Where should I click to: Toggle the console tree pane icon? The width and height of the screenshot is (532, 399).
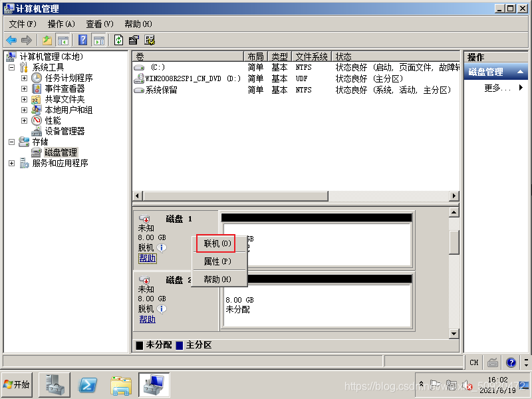point(63,40)
